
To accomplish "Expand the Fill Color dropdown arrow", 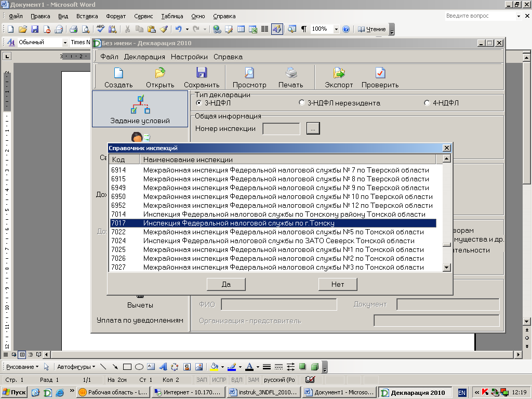I will [x=222, y=367].
